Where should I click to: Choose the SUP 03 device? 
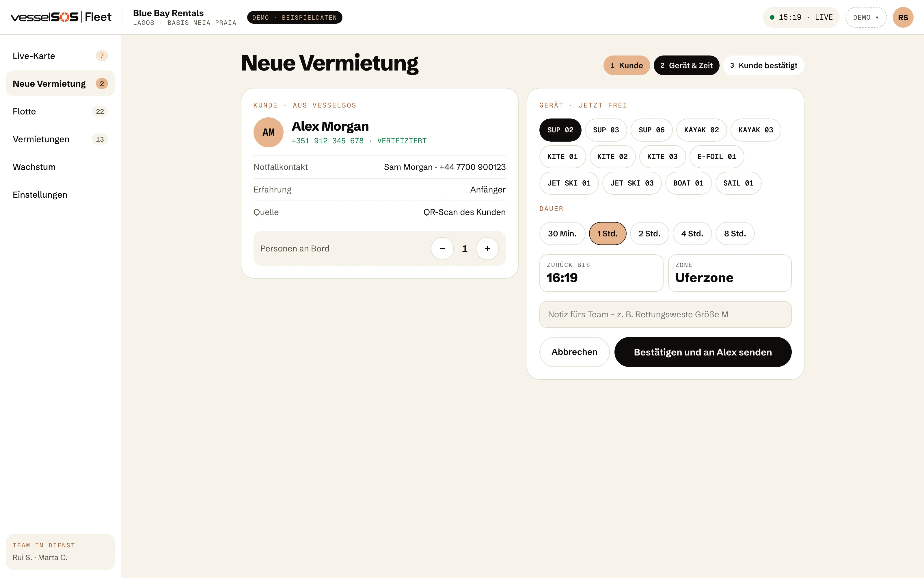pos(606,130)
